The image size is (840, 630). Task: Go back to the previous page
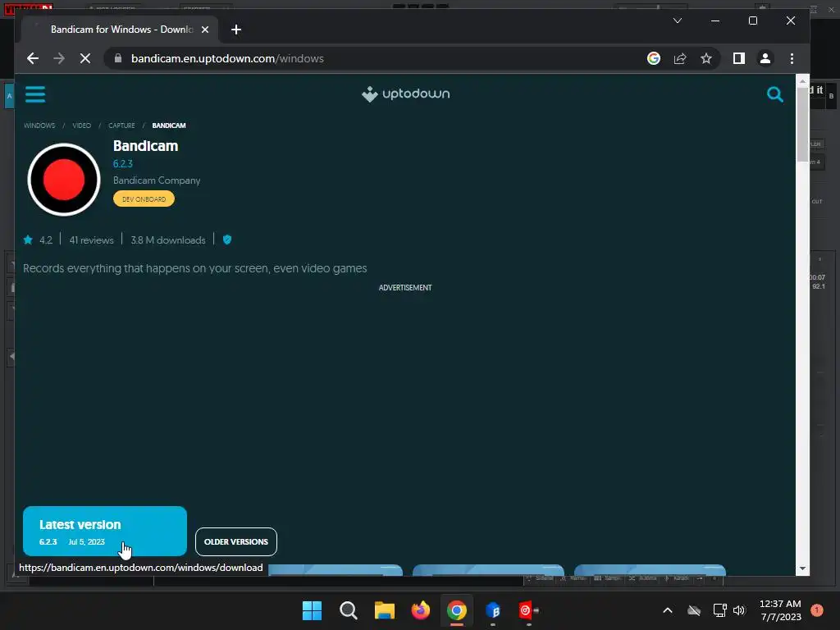point(33,58)
